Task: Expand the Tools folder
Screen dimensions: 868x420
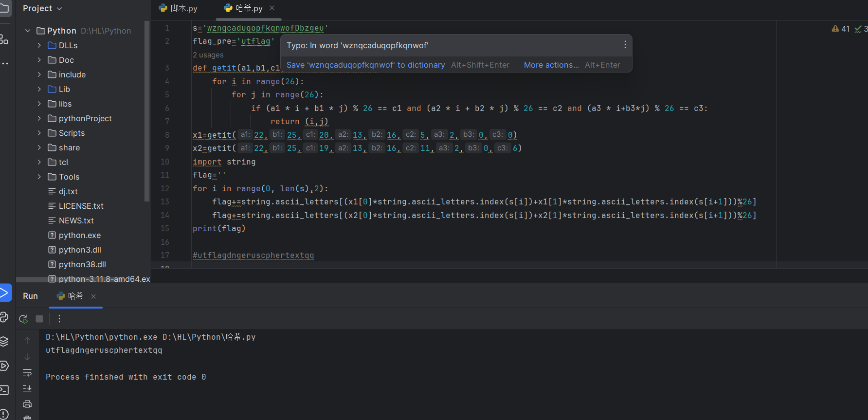Action: click(x=39, y=177)
